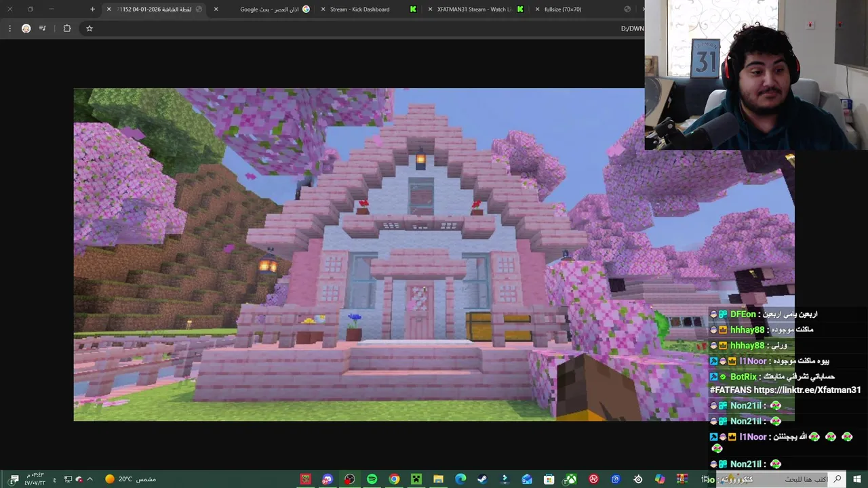The image size is (868, 488).
Task: Show hidden system tray icons
Action: point(90,479)
